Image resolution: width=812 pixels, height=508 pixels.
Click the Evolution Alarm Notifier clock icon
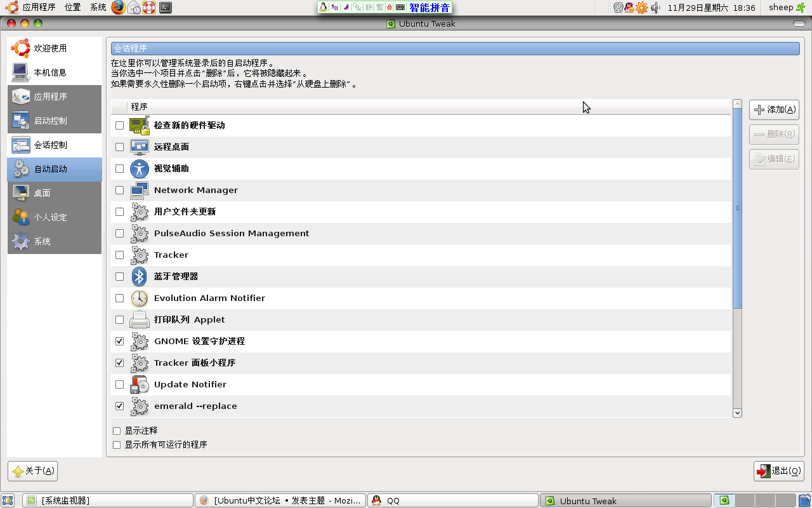pyautogui.click(x=139, y=298)
